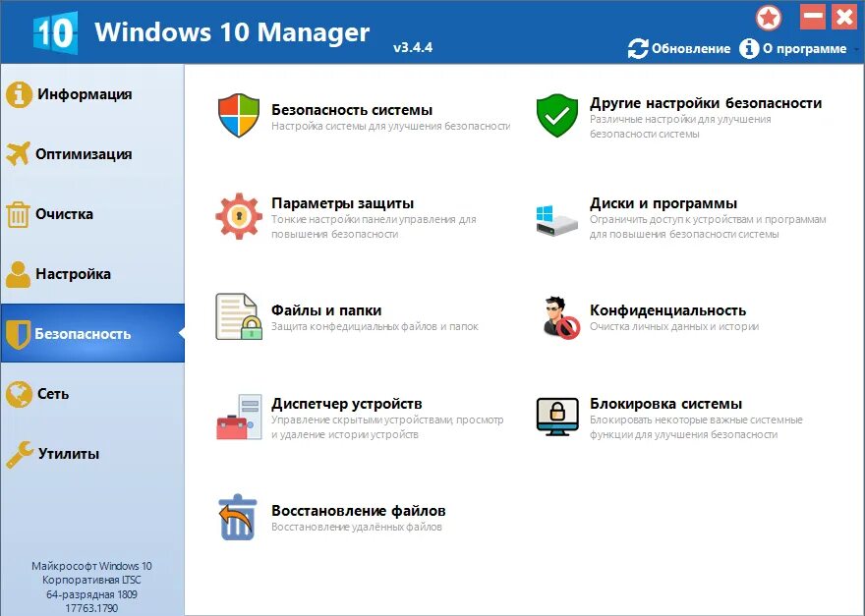Close the Windows 10 Manager window
865x616 pixels.
tap(844, 17)
